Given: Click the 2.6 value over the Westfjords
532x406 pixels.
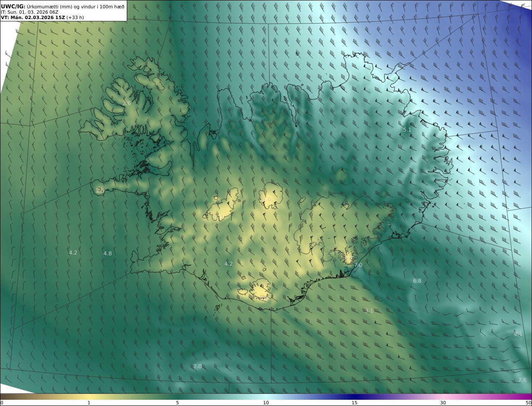Looking at the screenshot, I should coord(127,103).
